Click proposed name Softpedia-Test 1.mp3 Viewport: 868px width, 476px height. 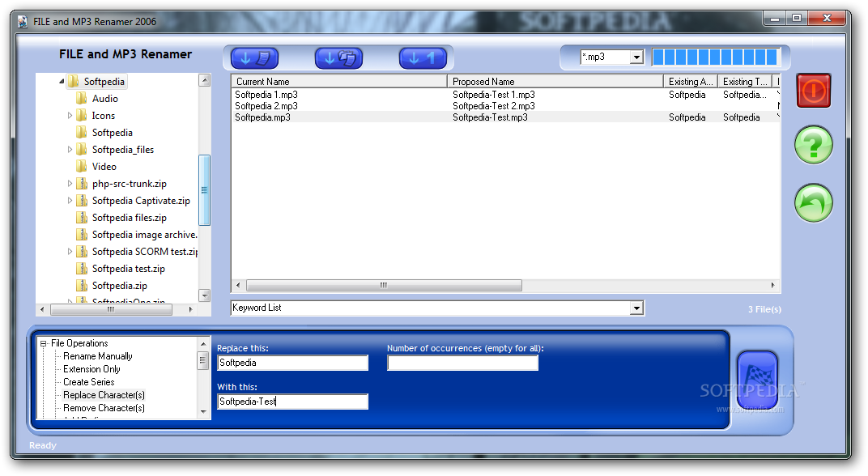pos(494,95)
